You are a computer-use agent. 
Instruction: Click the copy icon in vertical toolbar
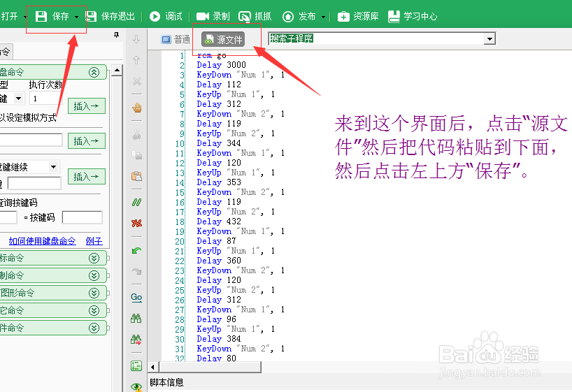(137, 155)
